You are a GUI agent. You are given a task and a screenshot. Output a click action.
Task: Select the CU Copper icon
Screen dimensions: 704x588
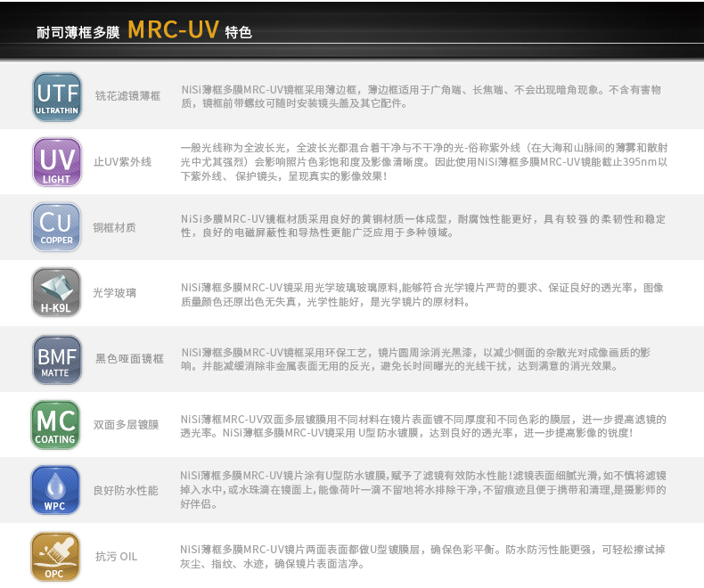tap(56, 227)
